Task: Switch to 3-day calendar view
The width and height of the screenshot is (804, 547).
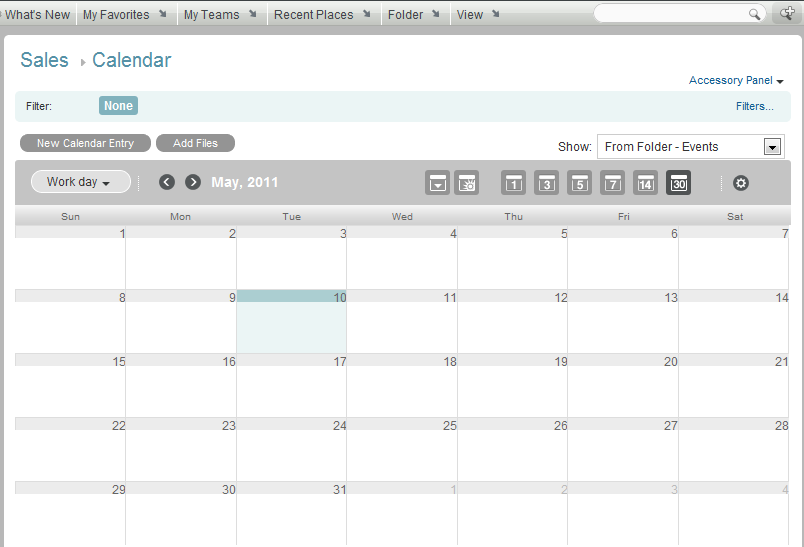Action: (x=547, y=183)
